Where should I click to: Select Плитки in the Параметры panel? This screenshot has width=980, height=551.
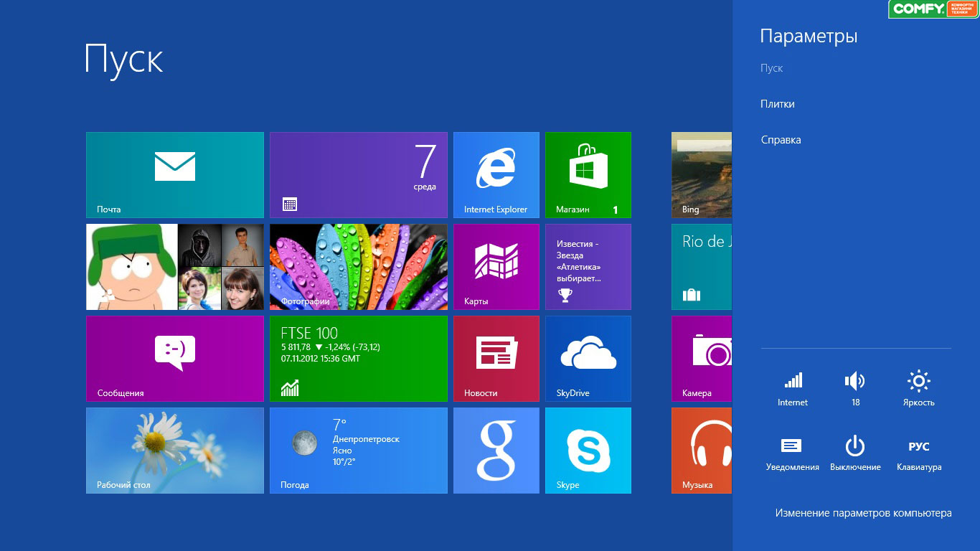(778, 104)
